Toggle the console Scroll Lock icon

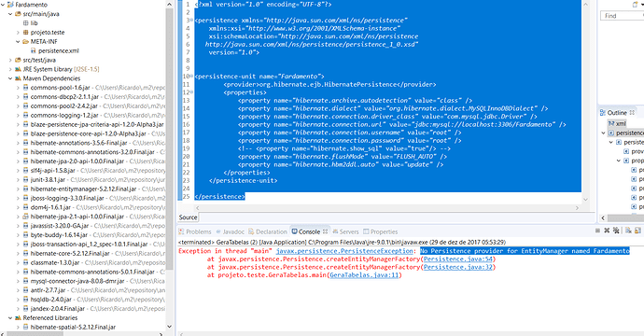click(x=637, y=230)
